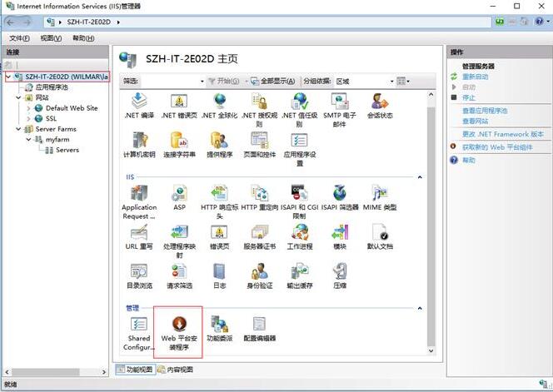Screen dimensions: 553x392
Task: Open 模块 feature
Action: click(x=339, y=237)
